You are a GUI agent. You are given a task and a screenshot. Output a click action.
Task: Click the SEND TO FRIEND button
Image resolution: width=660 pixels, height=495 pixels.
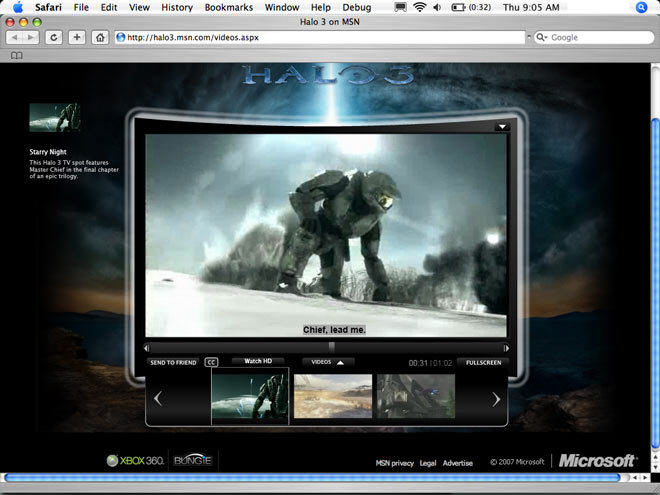(x=173, y=362)
